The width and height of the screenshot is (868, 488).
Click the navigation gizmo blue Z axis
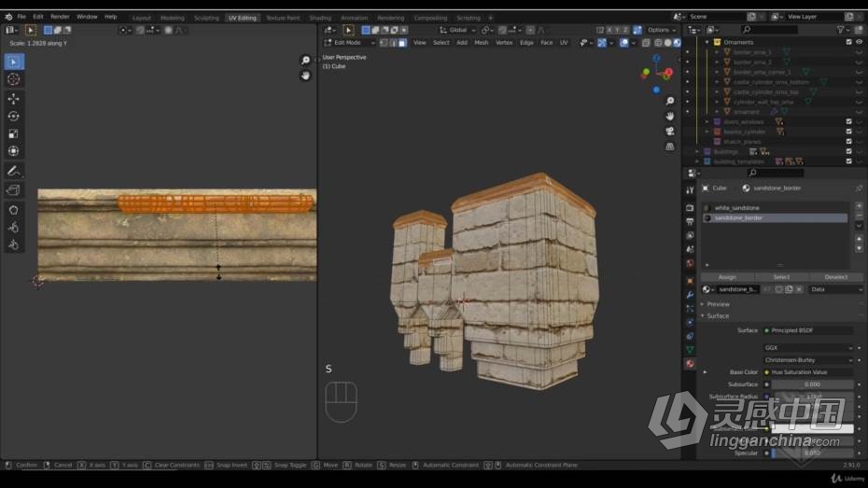coord(656,58)
